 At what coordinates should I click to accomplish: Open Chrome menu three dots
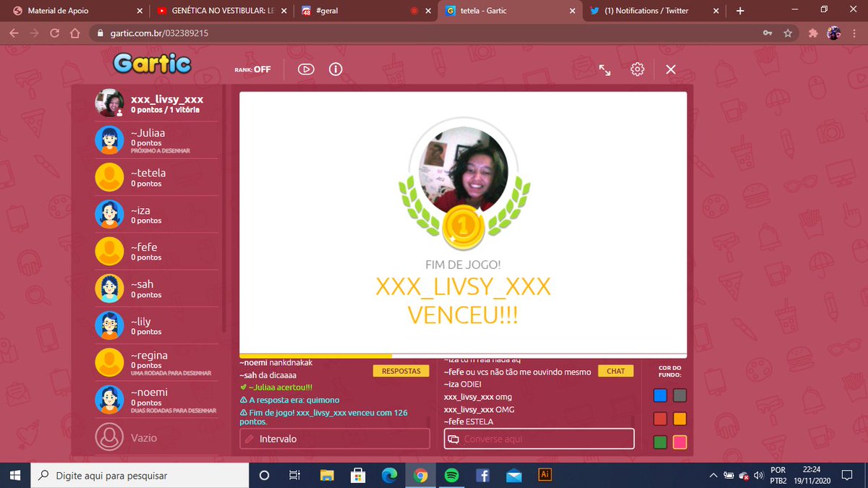[854, 33]
